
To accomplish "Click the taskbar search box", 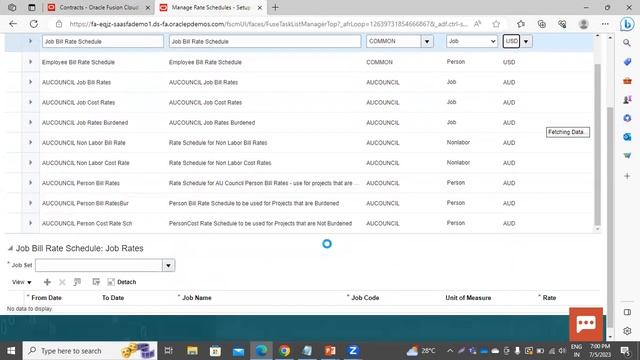I will coord(90,351).
